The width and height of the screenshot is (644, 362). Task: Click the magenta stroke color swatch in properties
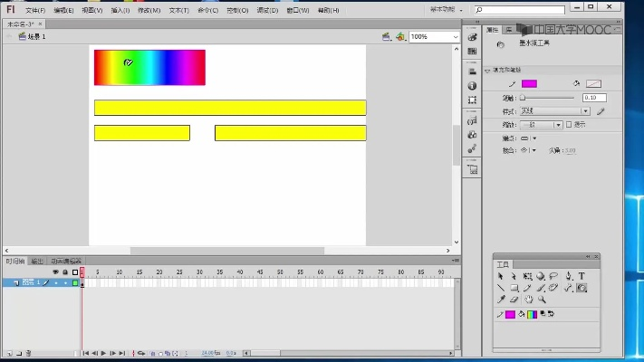point(529,84)
